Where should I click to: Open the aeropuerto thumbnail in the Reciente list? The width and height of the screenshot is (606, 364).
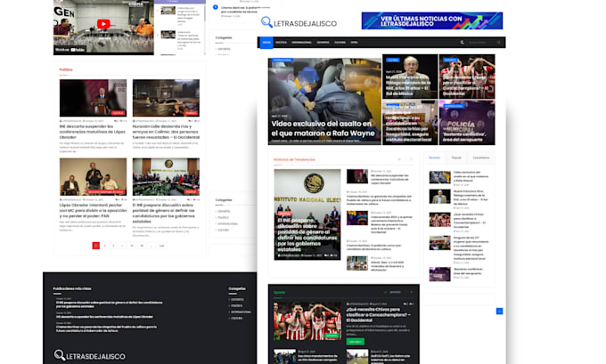pos(440,274)
